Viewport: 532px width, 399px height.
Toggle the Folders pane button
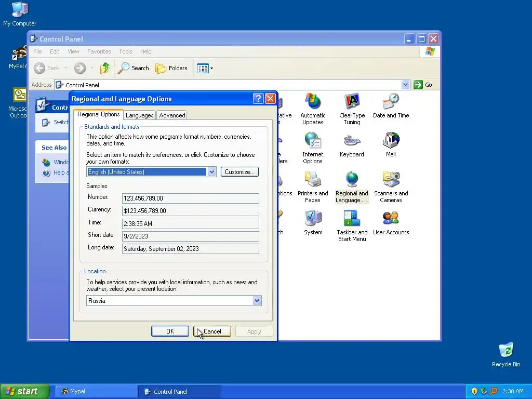[x=171, y=68]
